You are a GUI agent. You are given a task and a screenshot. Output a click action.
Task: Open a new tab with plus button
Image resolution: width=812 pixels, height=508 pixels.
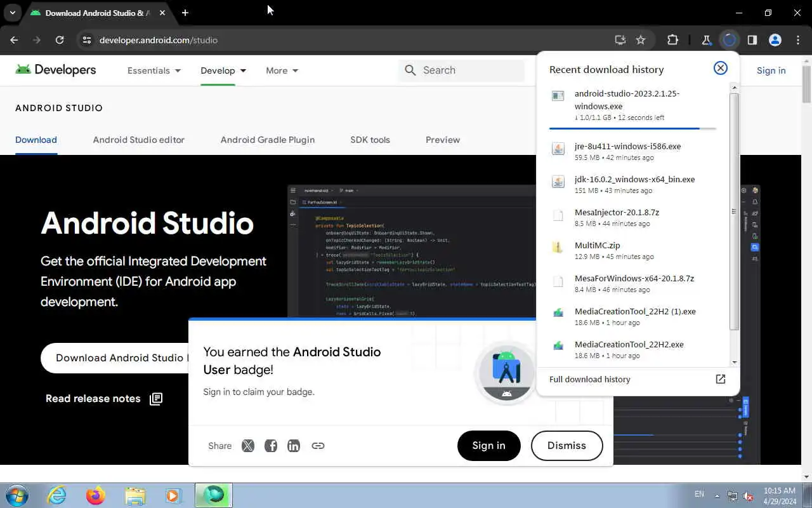(185, 13)
